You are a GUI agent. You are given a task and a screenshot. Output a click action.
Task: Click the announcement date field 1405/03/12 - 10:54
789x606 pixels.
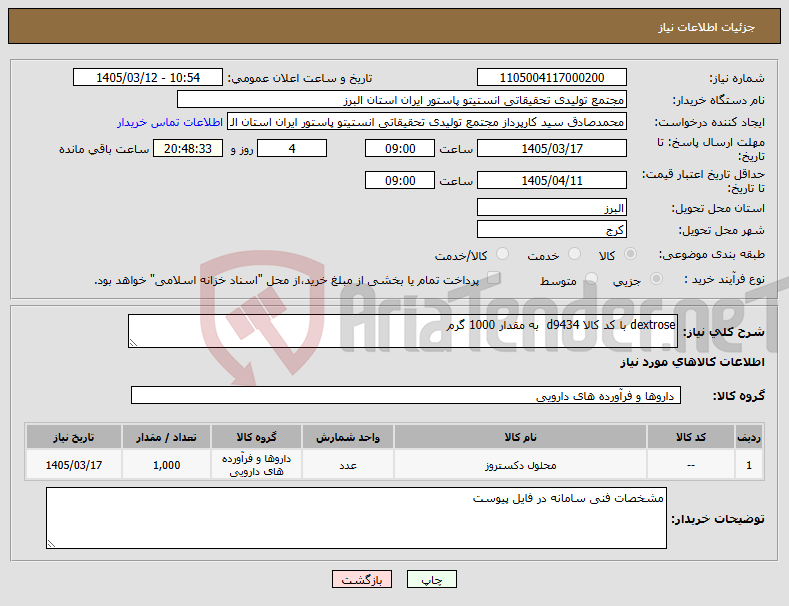pos(148,78)
